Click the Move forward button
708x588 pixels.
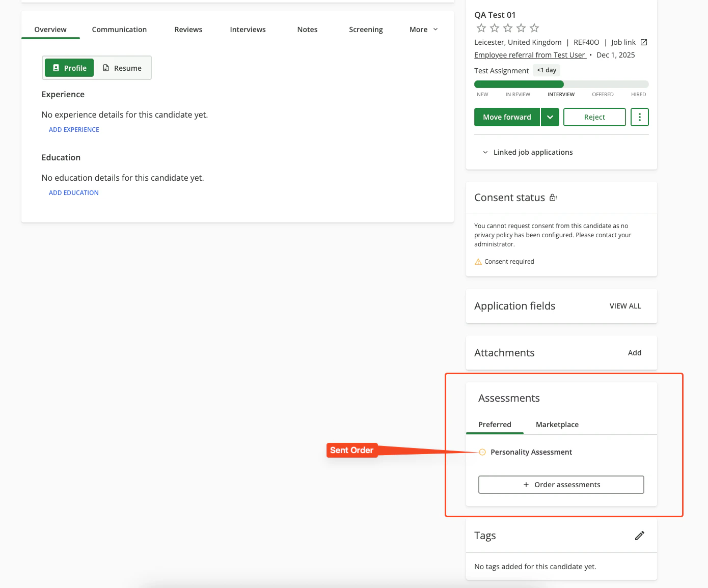click(507, 117)
